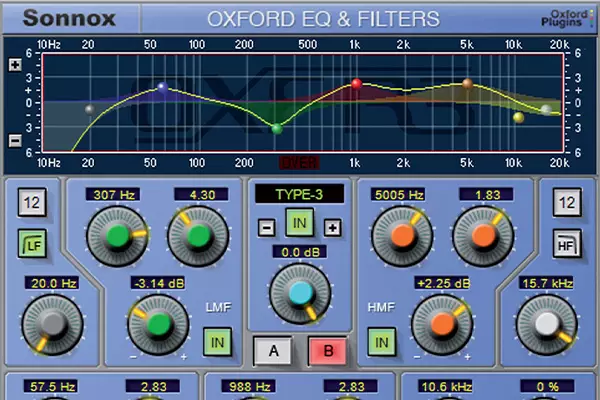This screenshot has height=400, width=600.
Task: Click the 15.7 kHz filter frequency field
Action: pyautogui.click(x=546, y=283)
